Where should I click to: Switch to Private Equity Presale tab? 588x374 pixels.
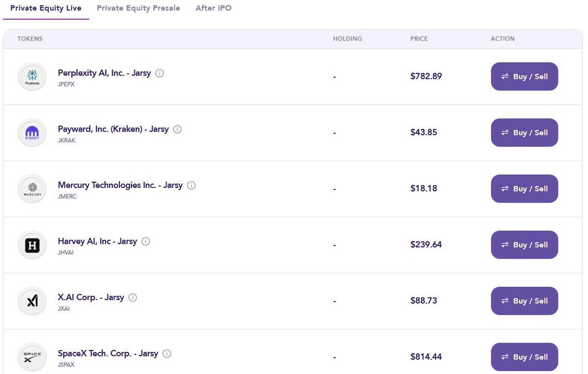pyautogui.click(x=138, y=8)
